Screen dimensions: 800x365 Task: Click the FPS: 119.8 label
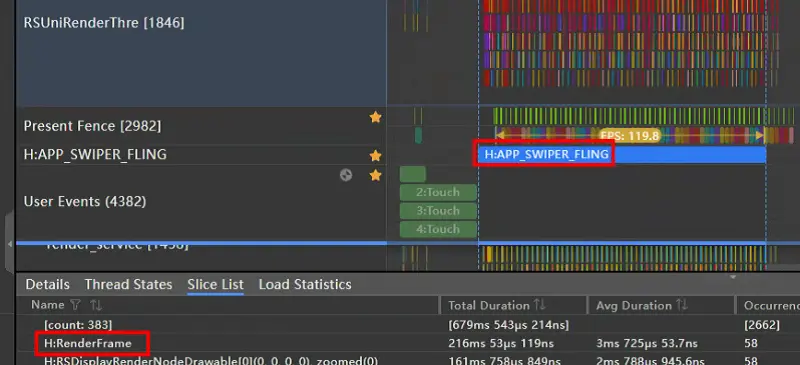point(630,136)
